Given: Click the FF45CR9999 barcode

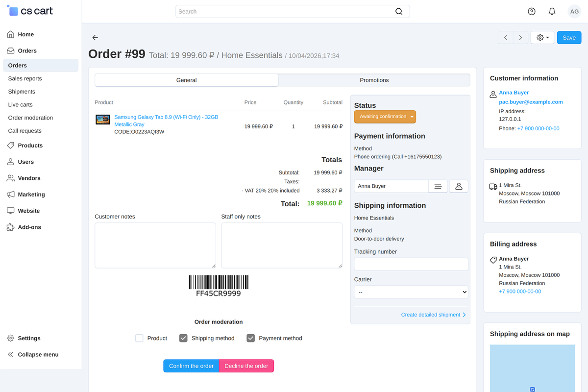Looking at the screenshot, I should [219, 286].
